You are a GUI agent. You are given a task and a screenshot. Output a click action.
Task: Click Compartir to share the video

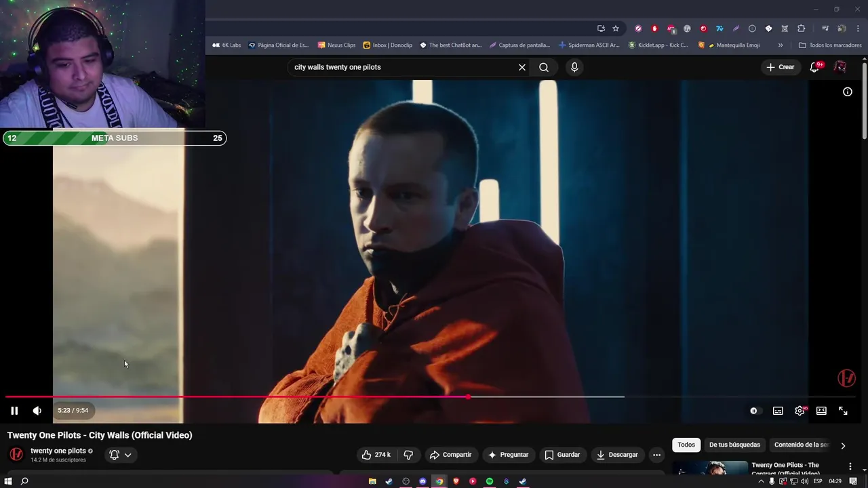tap(450, 455)
